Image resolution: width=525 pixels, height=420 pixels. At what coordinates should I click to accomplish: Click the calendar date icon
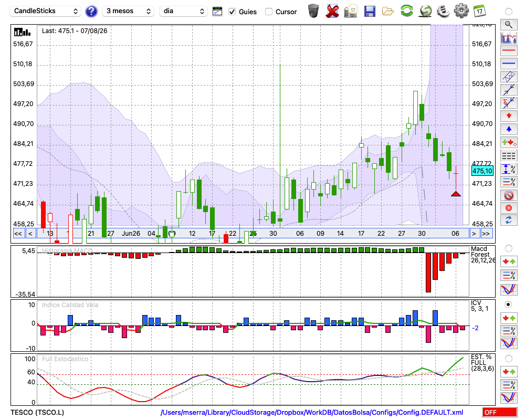tap(479, 11)
